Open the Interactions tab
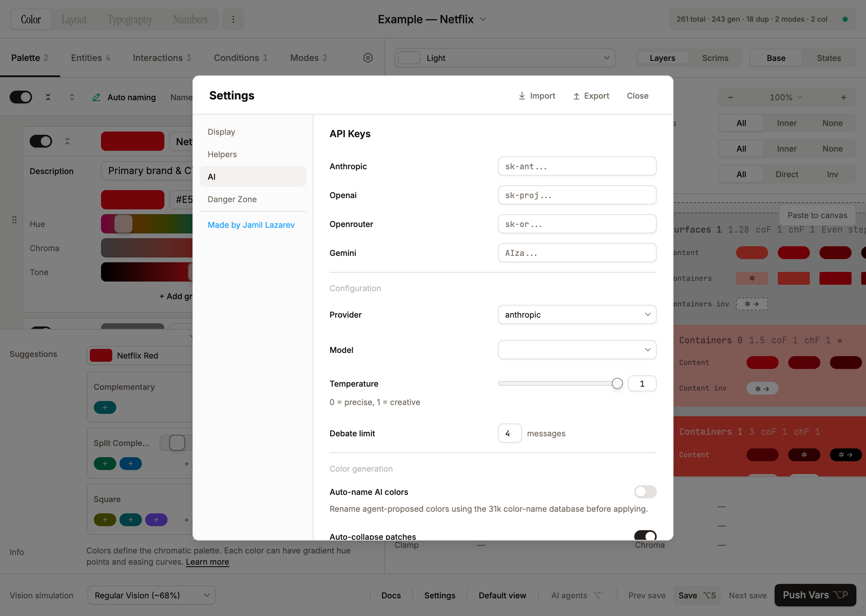This screenshot has width=866, height=616. click(x=162, y=58)
